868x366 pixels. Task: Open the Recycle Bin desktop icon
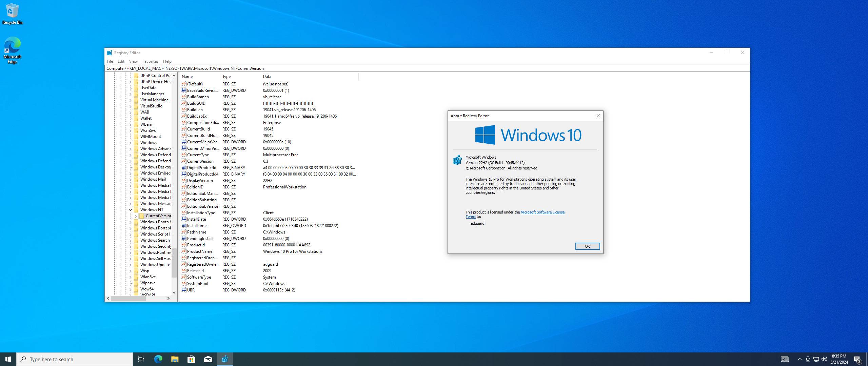point(12,14)
